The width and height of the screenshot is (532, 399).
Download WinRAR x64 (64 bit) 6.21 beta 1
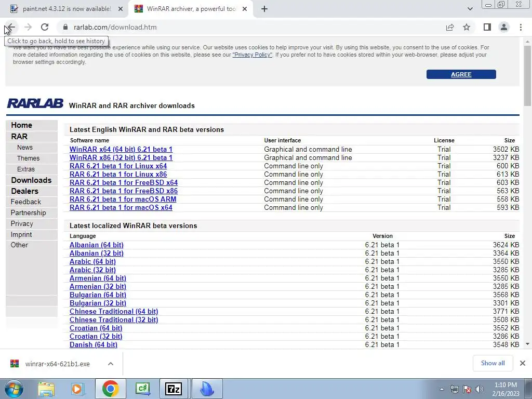tap(121, 149)
